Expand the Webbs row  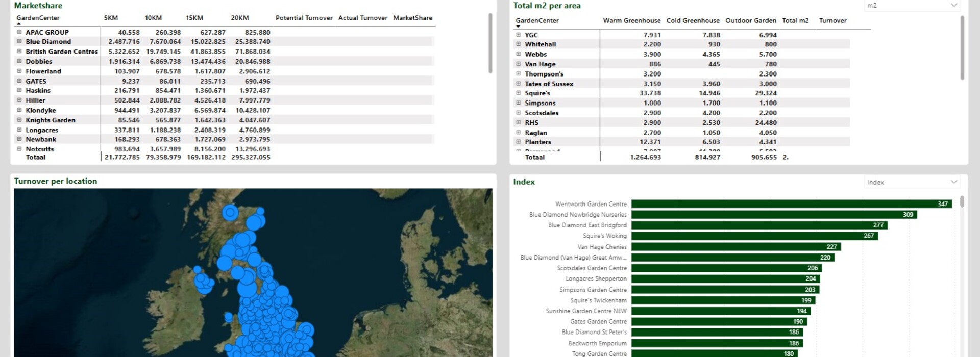tap(518, 54)
